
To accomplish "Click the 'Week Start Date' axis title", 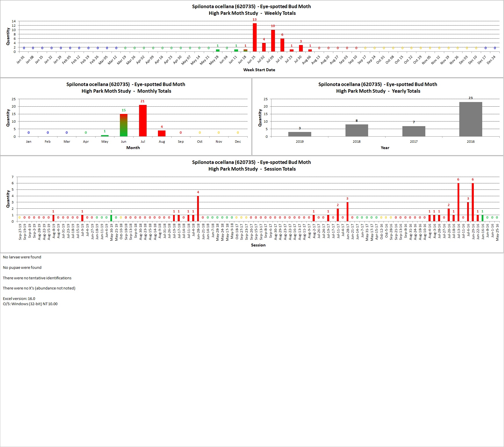I will [x=259, y=70].
